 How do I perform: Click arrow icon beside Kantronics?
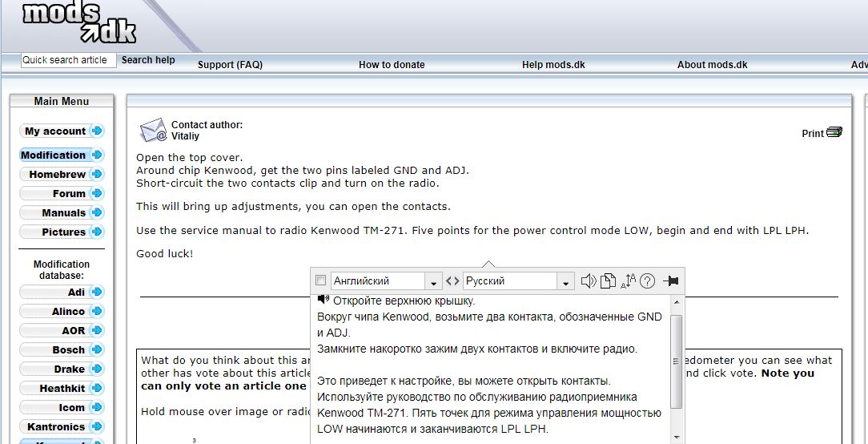[x=97, y=426]
